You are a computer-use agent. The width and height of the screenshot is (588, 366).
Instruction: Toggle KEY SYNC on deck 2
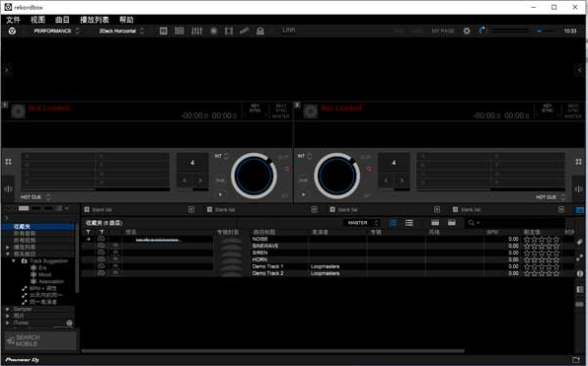548,108
